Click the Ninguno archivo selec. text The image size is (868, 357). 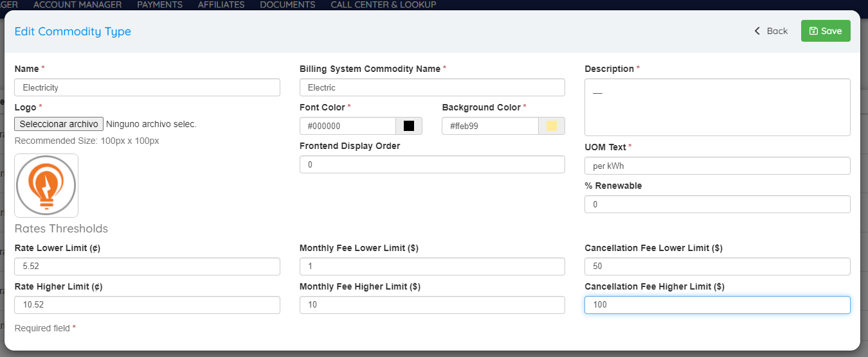pyautogui.click(x=151, y=124)
